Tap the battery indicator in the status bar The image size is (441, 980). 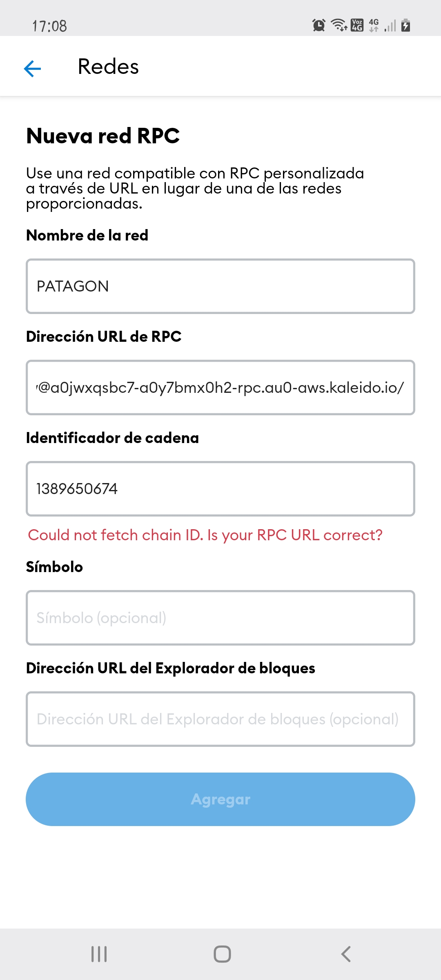[406, 26]
